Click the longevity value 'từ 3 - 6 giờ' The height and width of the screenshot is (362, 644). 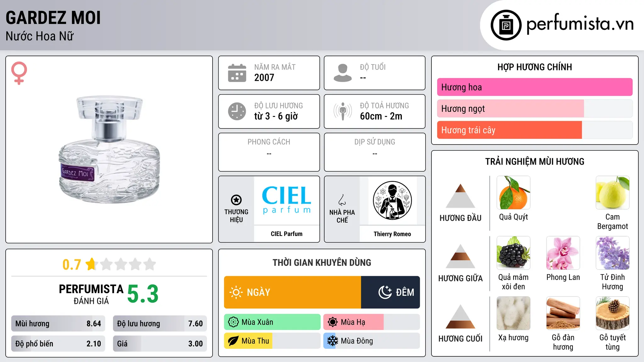point(276,116)
